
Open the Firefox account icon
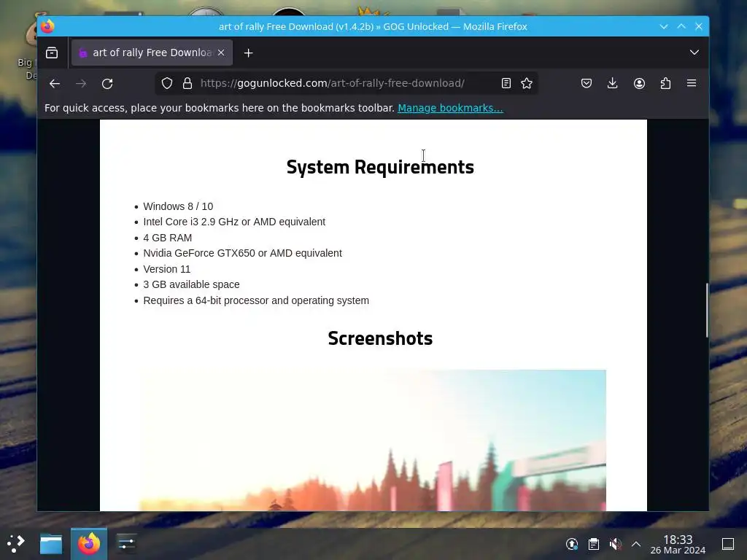coord(639,83)
